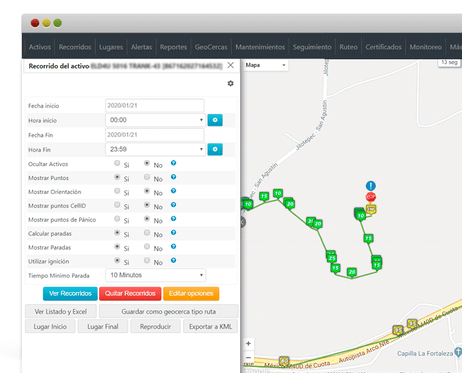462x373 pixels.
Task: Open the GeoCercas menu
Action: (x=211, y=47)
